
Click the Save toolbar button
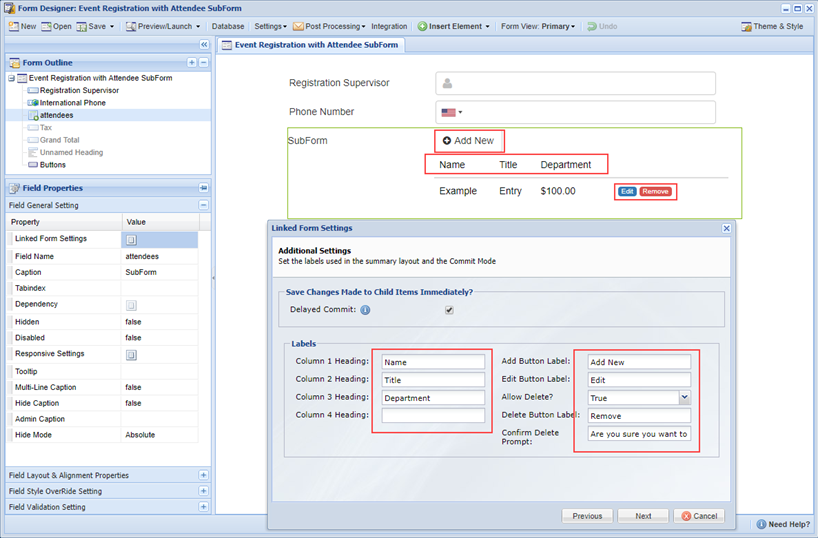tap(91, 27)
